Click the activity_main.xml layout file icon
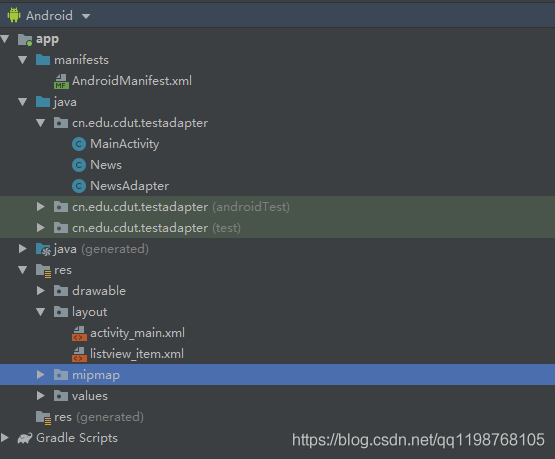This screenshot has width=555, height=459. click(x=79, y=333)
